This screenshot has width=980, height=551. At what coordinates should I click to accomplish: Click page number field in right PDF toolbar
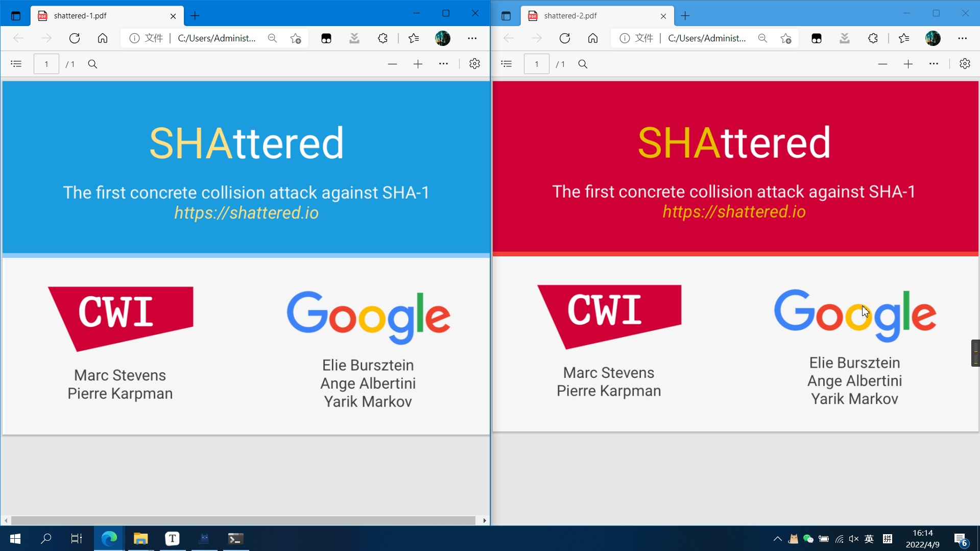pos(537,64)
